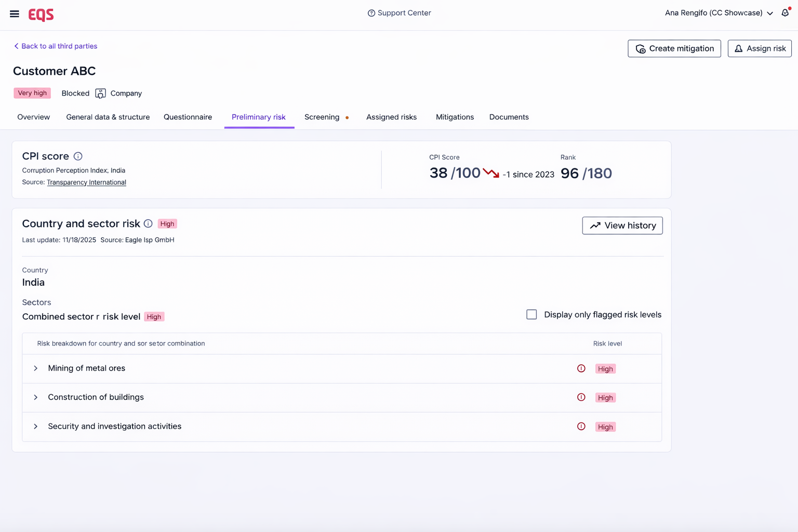Click warning icon for Mining of metal ores
Viewport: 798px width, 532px height.
pyautogui.click(x=581, y=368)
